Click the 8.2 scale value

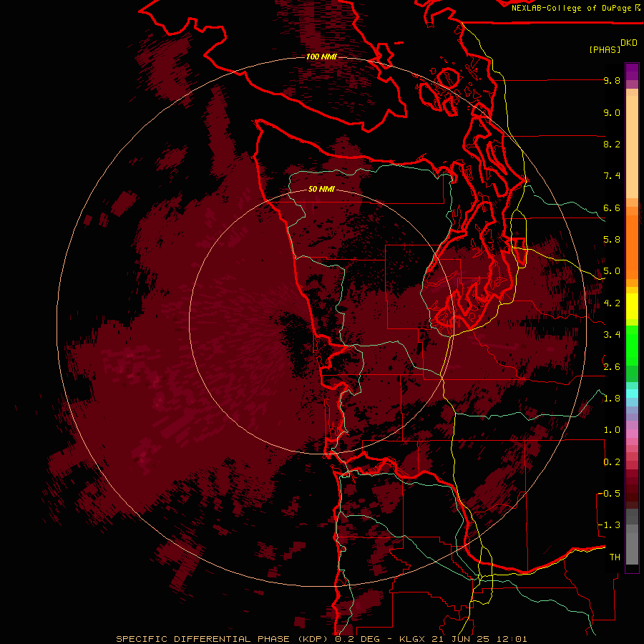(612, 144)
